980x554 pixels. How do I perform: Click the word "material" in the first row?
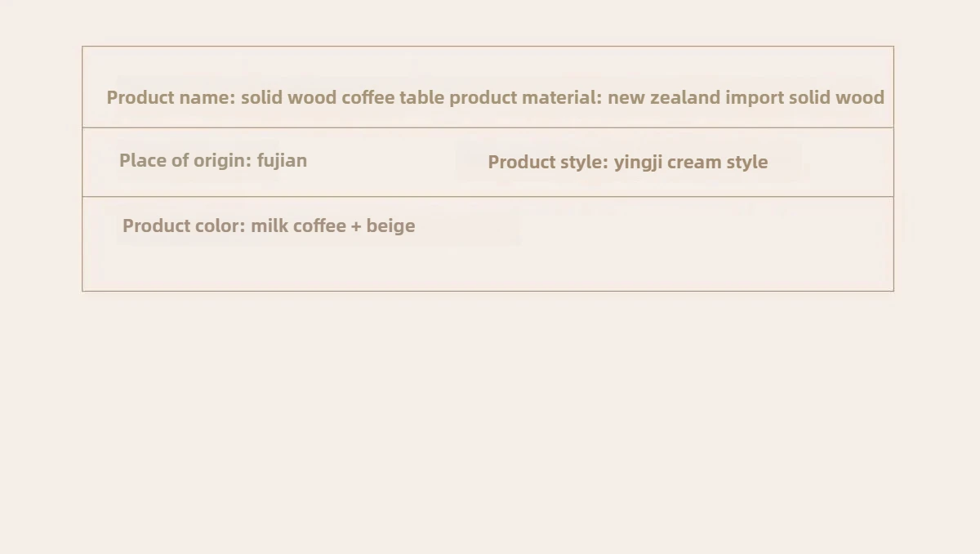tap(562, 97)
